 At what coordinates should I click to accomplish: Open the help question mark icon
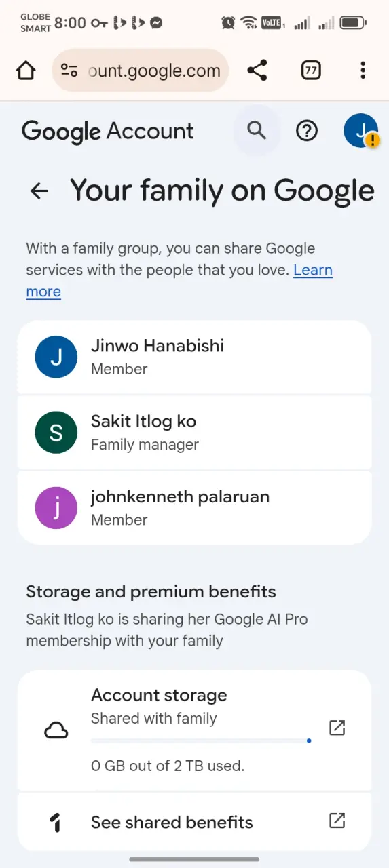[307, 130]
